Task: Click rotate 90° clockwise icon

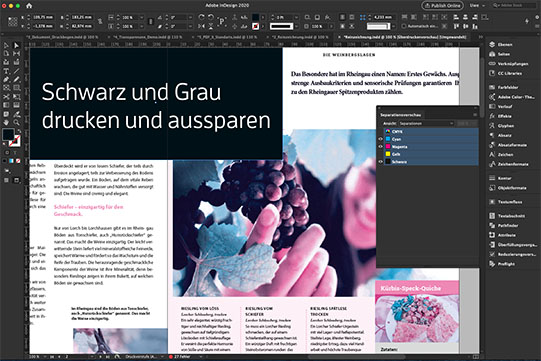Action: [202, 17]
